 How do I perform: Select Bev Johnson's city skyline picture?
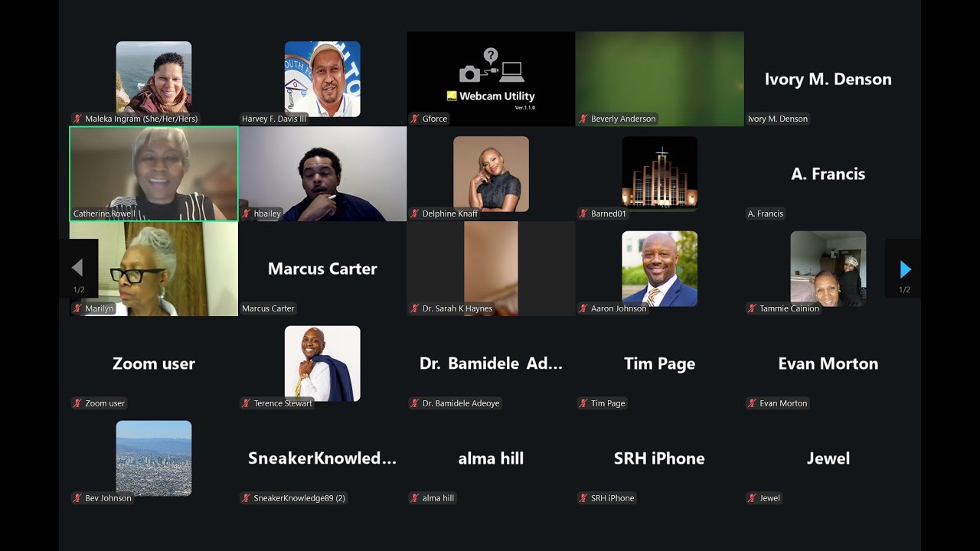[x=154, y=458]
